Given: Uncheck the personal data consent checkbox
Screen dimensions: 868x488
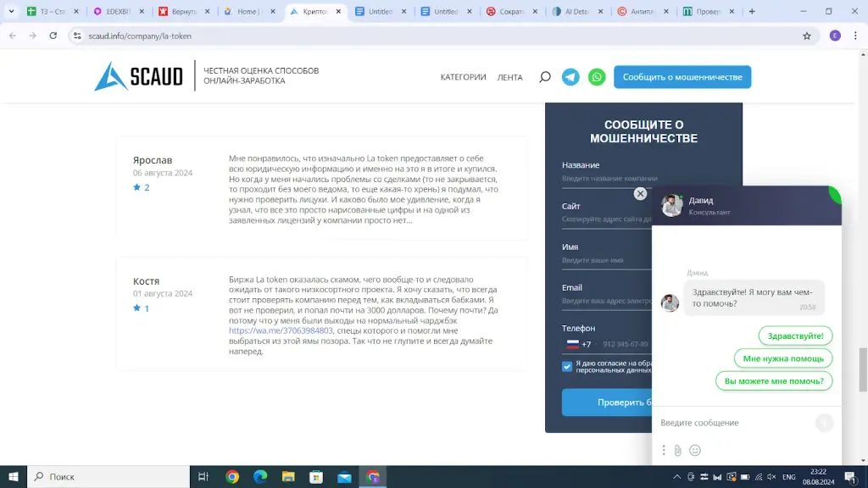Looking at the screenshot, I should (x=567, y=366).
